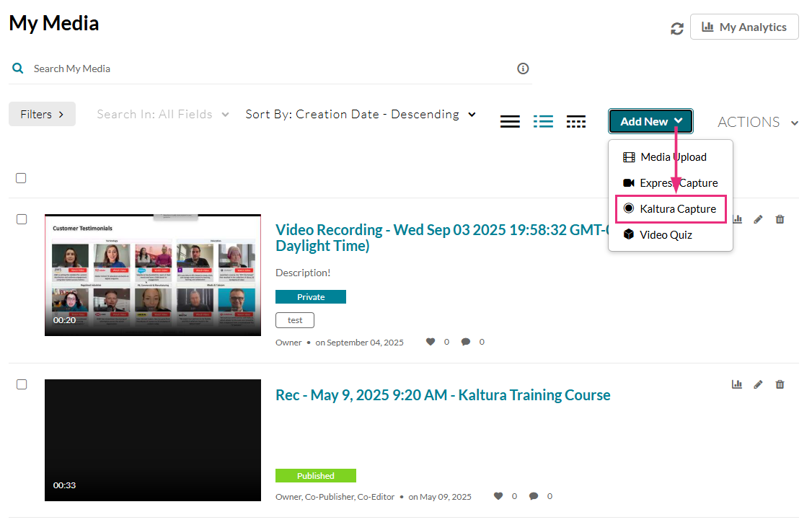
Task: Select Kaltura Capture from the menu
Action: pos(671,208)
